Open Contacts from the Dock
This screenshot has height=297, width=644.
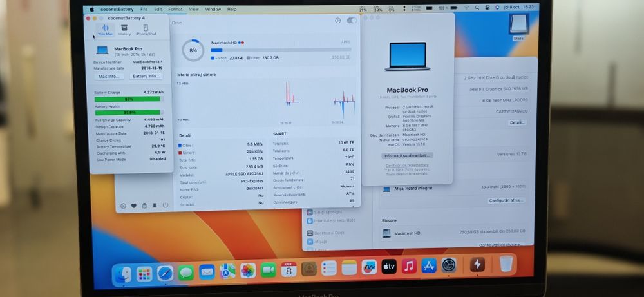[x=309, y=269]
